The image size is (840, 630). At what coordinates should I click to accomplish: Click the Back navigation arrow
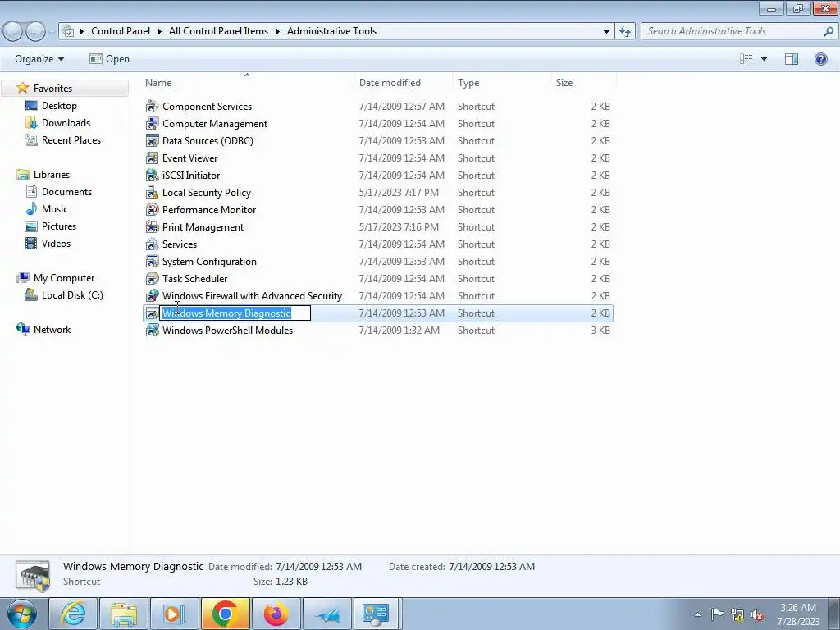(x=13, y=32)
